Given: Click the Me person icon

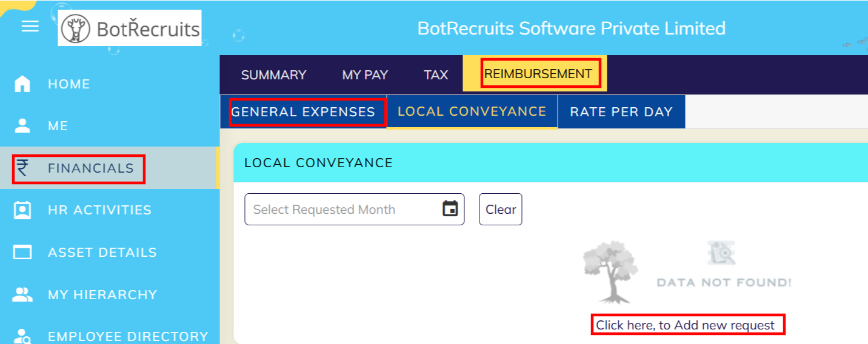Looking at the screenshot, I should (x=22, y=126).
